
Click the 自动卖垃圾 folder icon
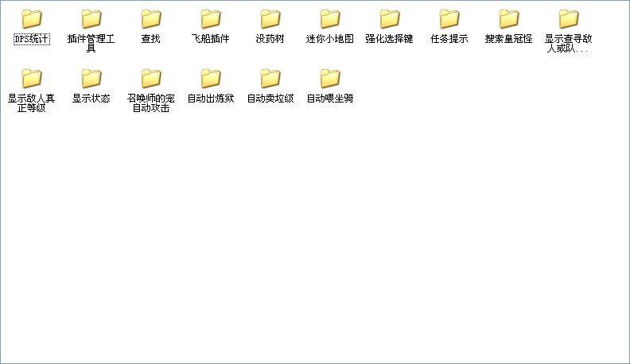click(270, 78)
